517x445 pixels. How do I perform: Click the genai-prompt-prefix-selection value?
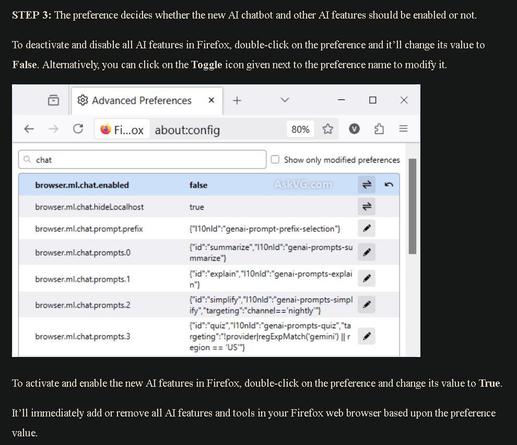(265, 229)
